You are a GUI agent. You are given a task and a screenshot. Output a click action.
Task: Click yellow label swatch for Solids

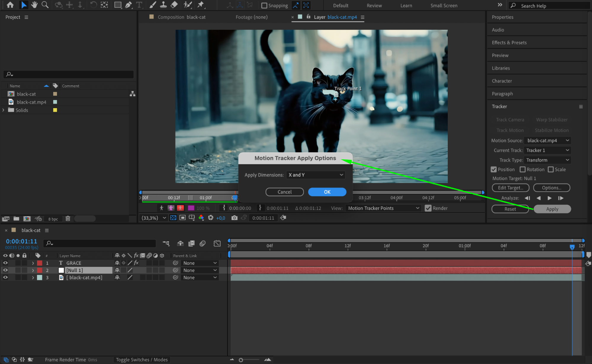pyautogui.click(x=55, y=110)
